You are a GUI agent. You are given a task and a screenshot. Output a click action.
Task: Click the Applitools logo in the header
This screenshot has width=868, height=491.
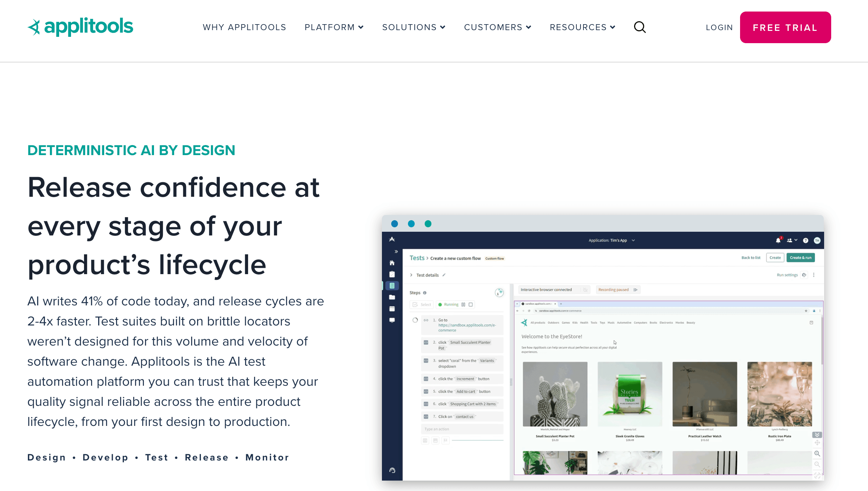80,27
